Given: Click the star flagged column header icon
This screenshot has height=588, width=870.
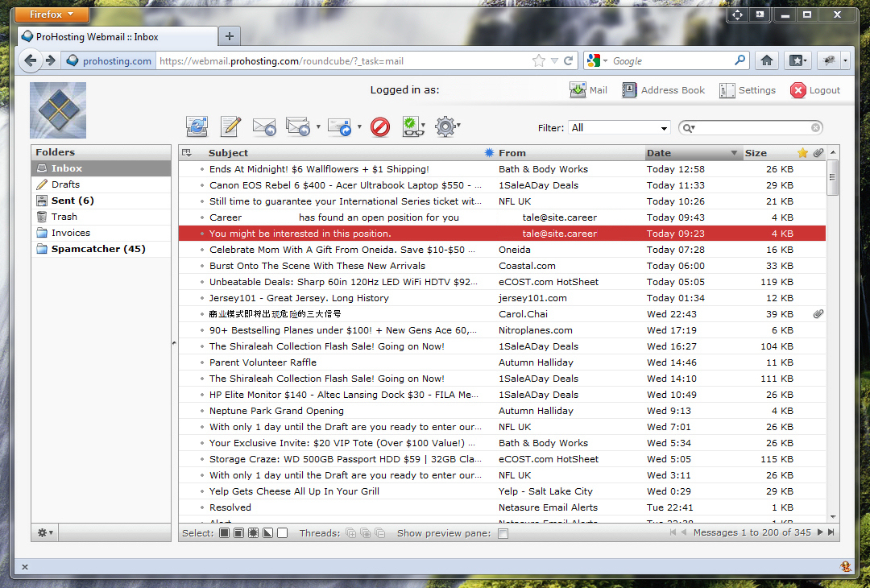Looking at the screenshot, I should (802, 152).
